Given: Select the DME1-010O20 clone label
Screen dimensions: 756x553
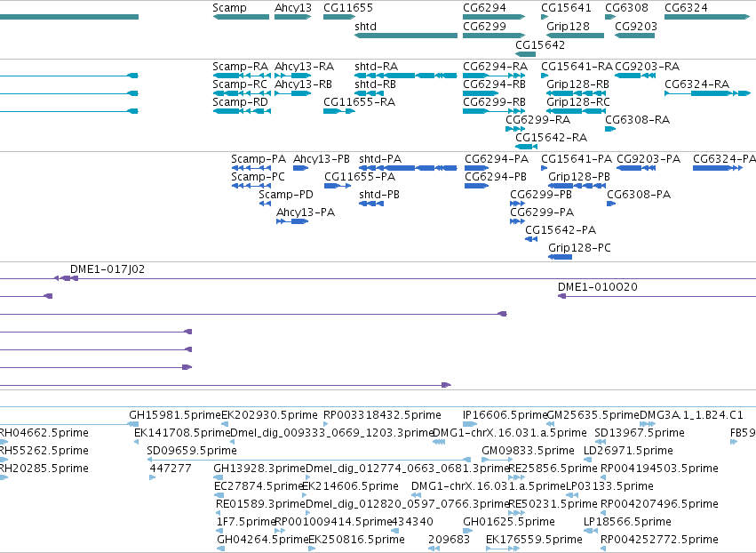Looking at the screenshot, I should 597,287.
